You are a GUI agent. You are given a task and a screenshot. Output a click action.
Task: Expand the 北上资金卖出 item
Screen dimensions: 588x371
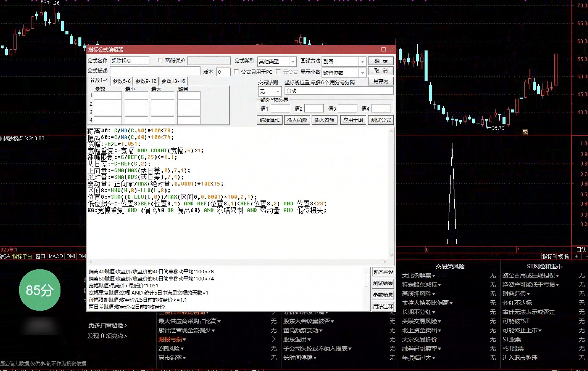(421, 331)
